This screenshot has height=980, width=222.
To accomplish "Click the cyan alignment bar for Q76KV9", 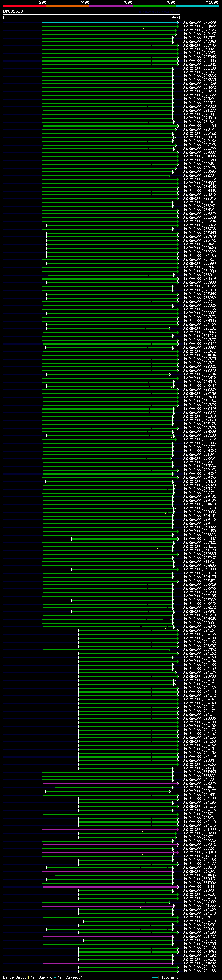I will pos(110,23).
